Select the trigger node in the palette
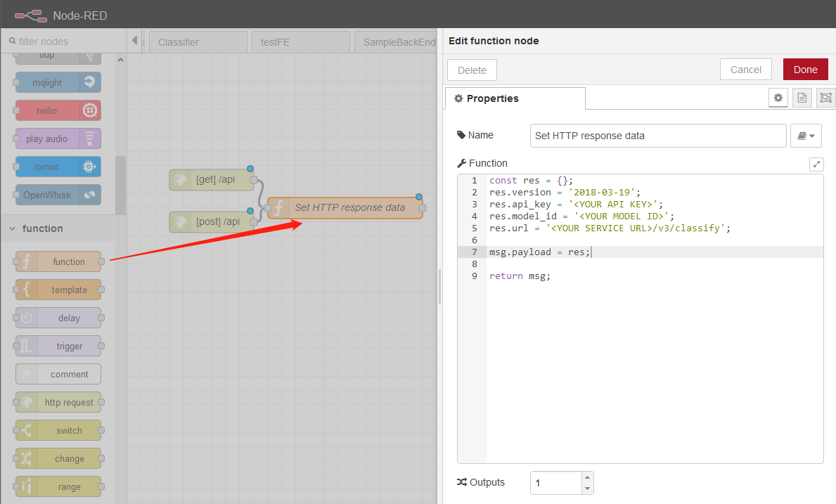The width and height of the screenshot is (836, 504). [58, 346]
